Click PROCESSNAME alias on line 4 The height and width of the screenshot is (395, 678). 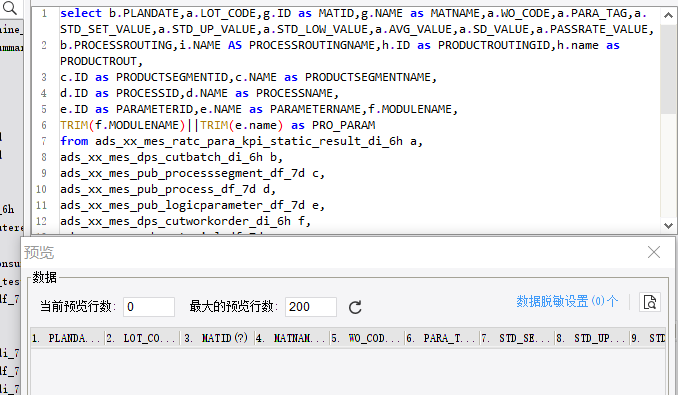point(294,93)
